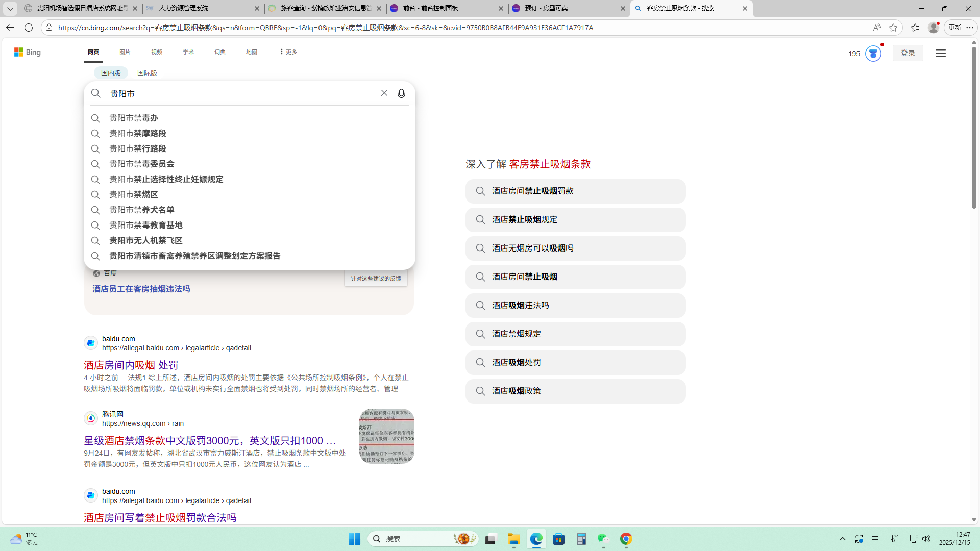980x551 pixels.
Task: Switch to 国际版 search mode
Action: 147,73
